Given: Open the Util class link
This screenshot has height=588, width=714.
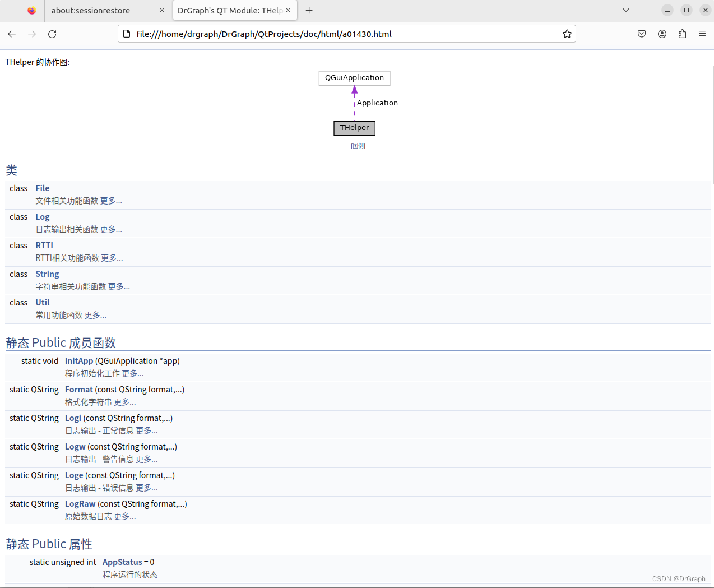Looking at the screenshot, I should pyautogui.click(x=43, y=303).
